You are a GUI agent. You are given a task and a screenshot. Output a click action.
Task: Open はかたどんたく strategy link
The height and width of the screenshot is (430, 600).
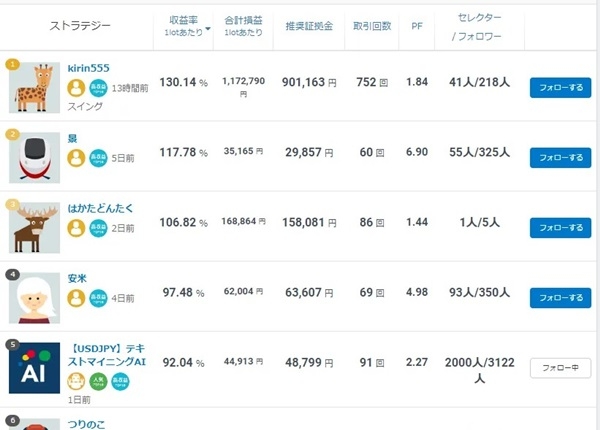click(100, 208)
